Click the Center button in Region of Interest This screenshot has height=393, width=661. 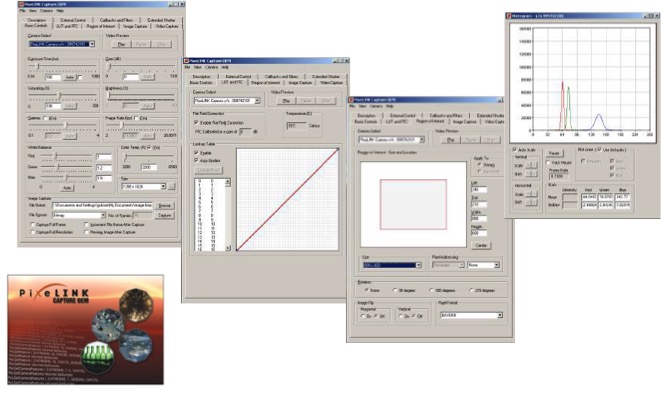(x=481, y=245)
